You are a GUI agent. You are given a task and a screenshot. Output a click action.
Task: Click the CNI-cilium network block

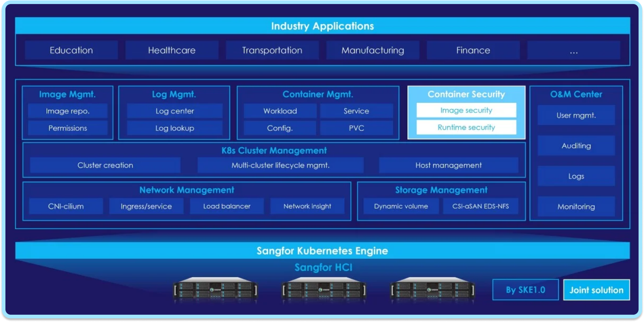coord(66,207)
